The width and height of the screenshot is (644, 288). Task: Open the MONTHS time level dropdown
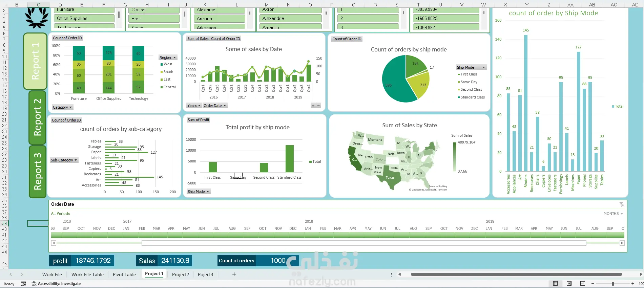pos(613,214)
